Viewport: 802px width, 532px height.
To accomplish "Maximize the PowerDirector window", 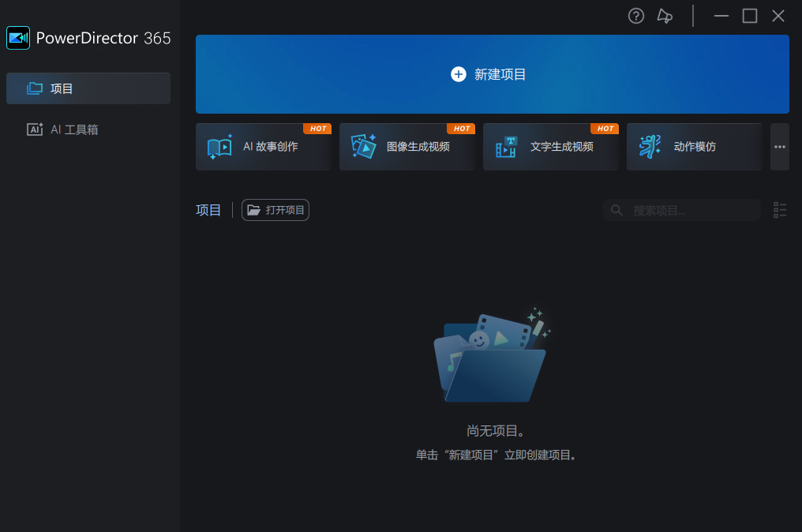I will tap(750, 16).
